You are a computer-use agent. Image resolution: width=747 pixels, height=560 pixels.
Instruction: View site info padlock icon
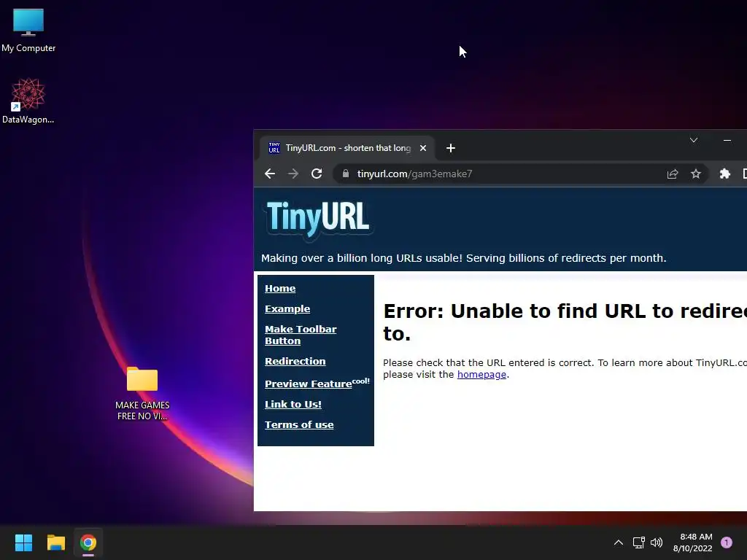(x=345, y=174)
